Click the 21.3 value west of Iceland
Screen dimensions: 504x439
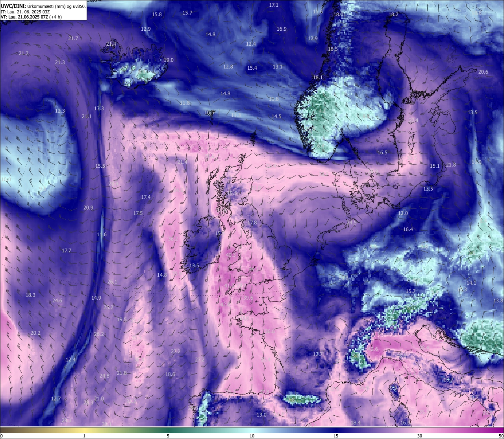click(60, 63)
